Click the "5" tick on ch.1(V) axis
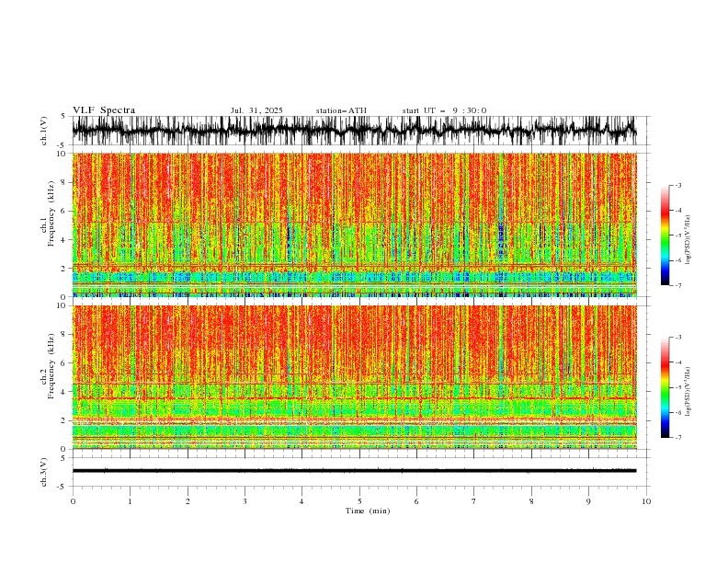The width and height of the screenshot is (728, 563). (63, 117)
